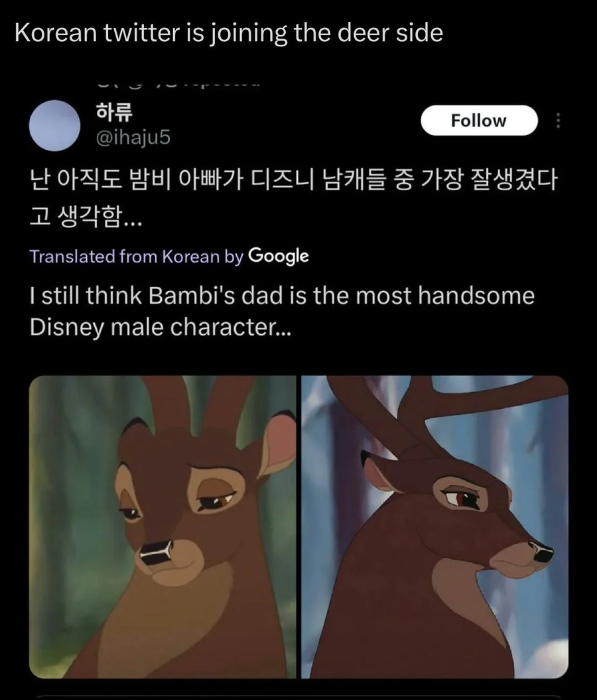Screen dimensions: 597x700
Task: Click the grayed repost indicator above the tweet
Action: pos(186,81)
